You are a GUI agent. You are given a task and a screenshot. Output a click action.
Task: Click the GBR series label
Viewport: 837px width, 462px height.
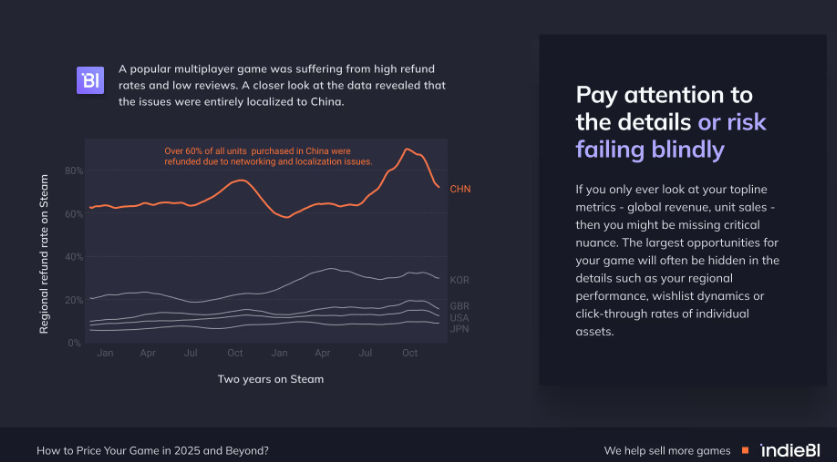[x=460, y=306]
